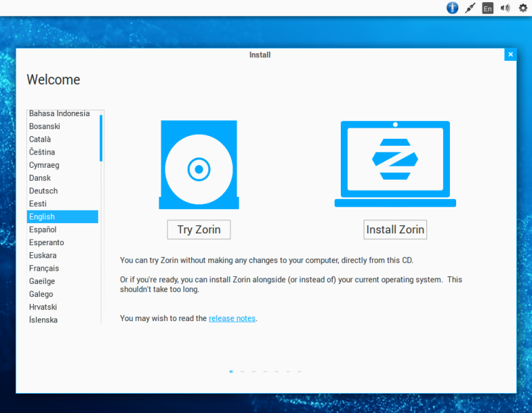Open the En keyboard layout indicator

[488, 8]
